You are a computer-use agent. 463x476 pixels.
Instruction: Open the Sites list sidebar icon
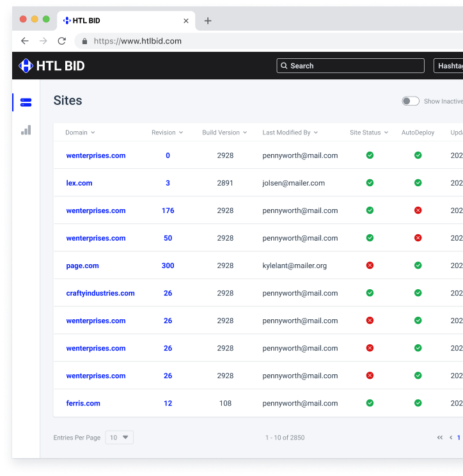(x=26, y=102)
